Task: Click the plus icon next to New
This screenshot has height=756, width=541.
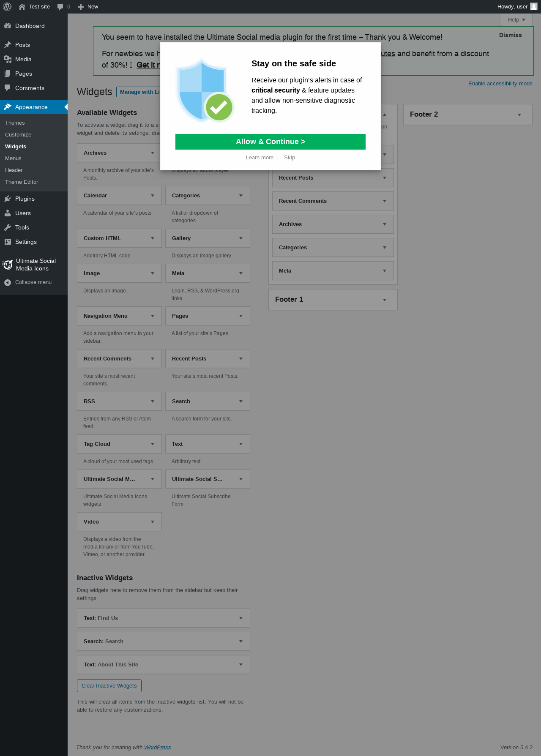Action: (x=81, y=7)
